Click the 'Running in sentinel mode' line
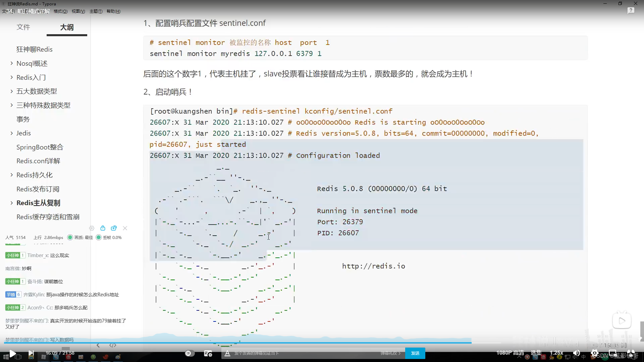 coord(367,211)
